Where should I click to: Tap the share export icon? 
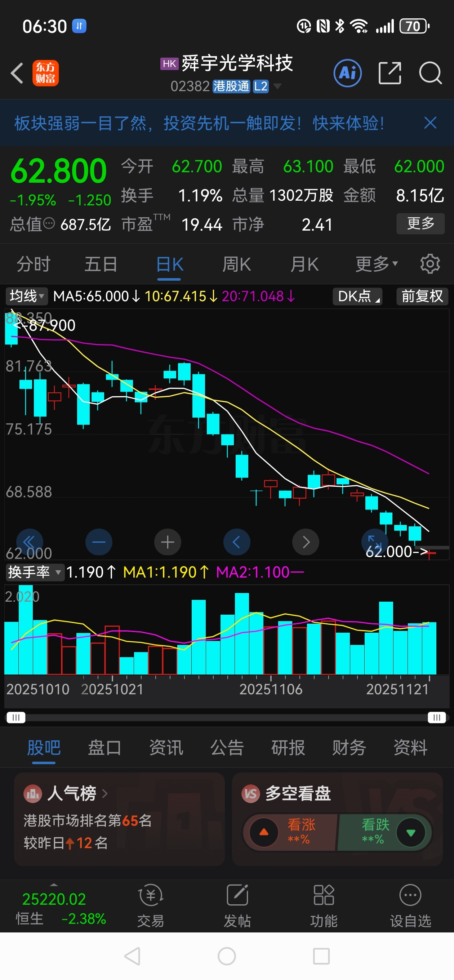390,73
